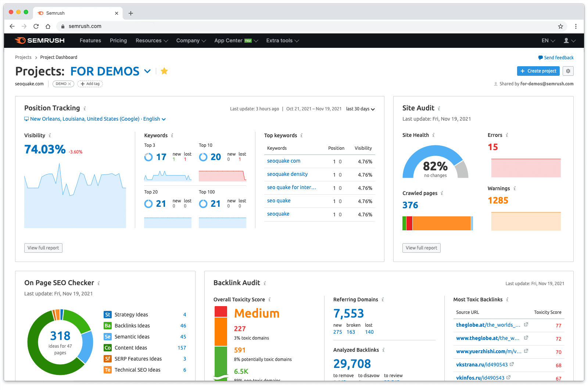Viewport: 588px width, 390px height.
Task: Click the Add tag button
Action: tap(90, 84)
